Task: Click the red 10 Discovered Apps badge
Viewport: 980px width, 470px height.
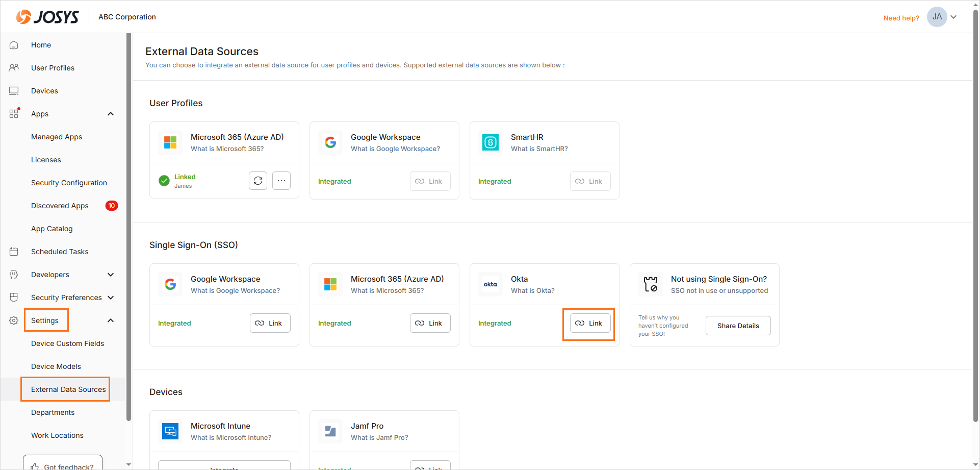Action: coord(112,206)
